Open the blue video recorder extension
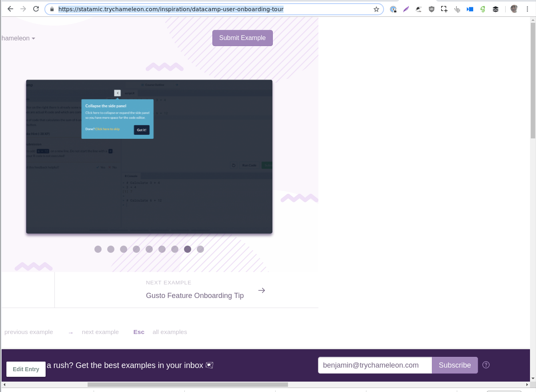This screenshot has width=536, height=392. coord(470,9)
